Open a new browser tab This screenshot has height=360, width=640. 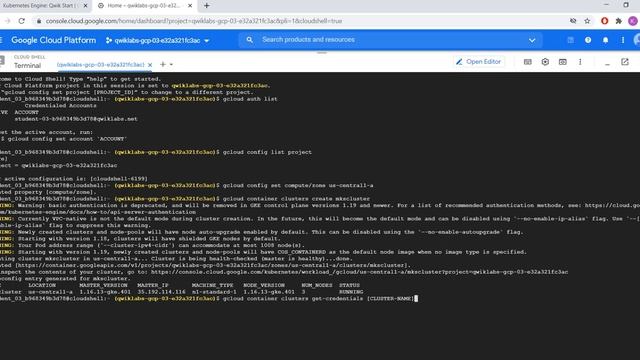point(207,6)
